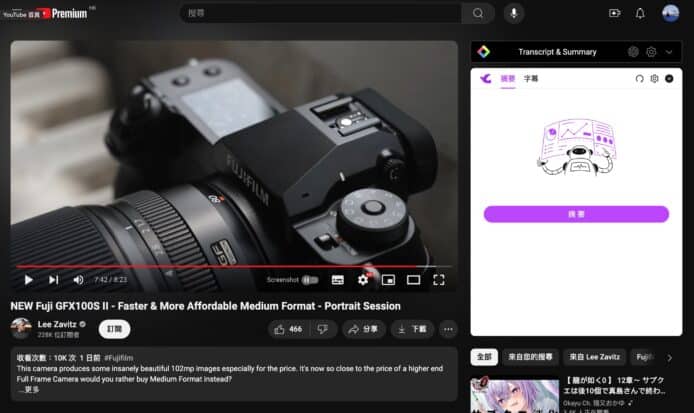Viewport: 694px width, 413px height.
Task: Click the 訂閱 subscribe button
Action: pyautogui.click(x=114, y=328)
